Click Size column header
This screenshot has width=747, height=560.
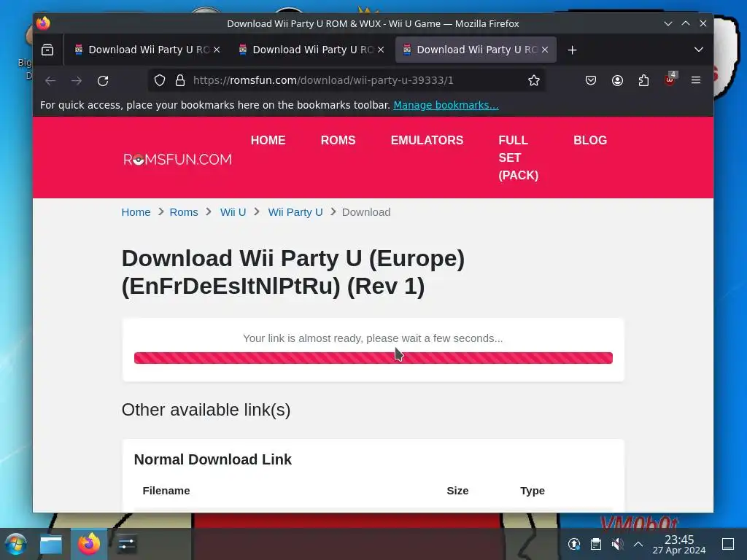[458, 491]
